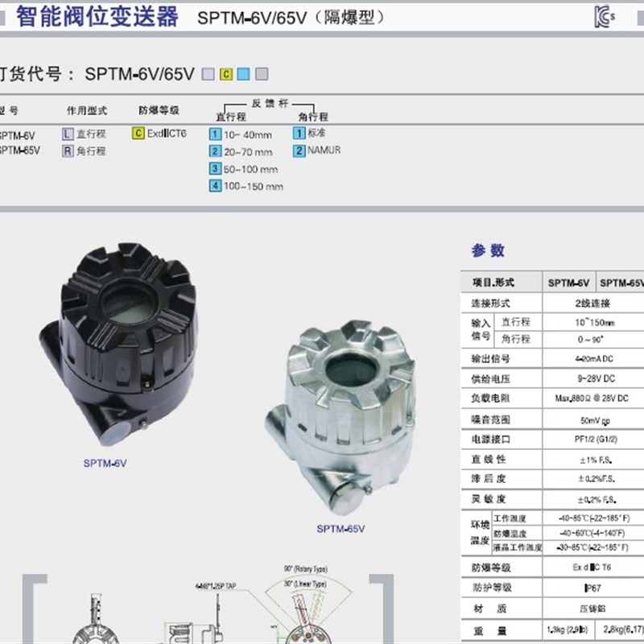Click the 4-M8*1.25P TAP annotation
This screenshot has height=644, width=644.
point(216,586)
